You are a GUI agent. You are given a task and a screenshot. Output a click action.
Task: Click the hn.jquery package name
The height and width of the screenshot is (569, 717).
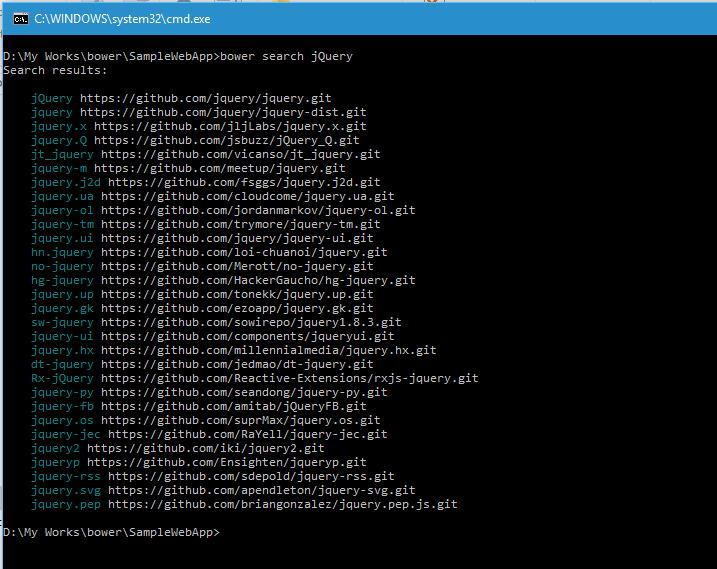pos(62,253)
